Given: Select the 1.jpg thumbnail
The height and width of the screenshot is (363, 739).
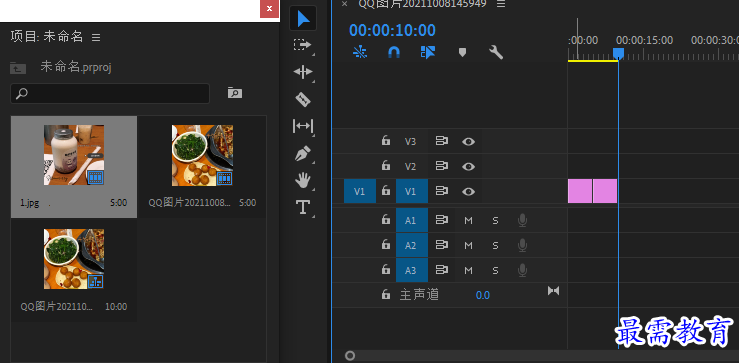Looking at the screenshot, I should point(74,155).
